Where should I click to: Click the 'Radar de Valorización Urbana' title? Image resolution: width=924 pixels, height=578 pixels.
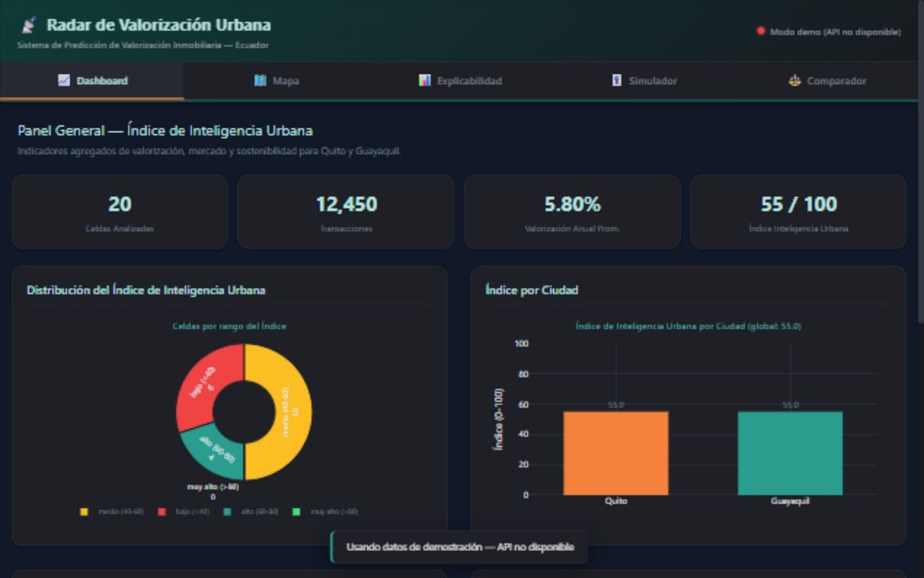(159, 24)
